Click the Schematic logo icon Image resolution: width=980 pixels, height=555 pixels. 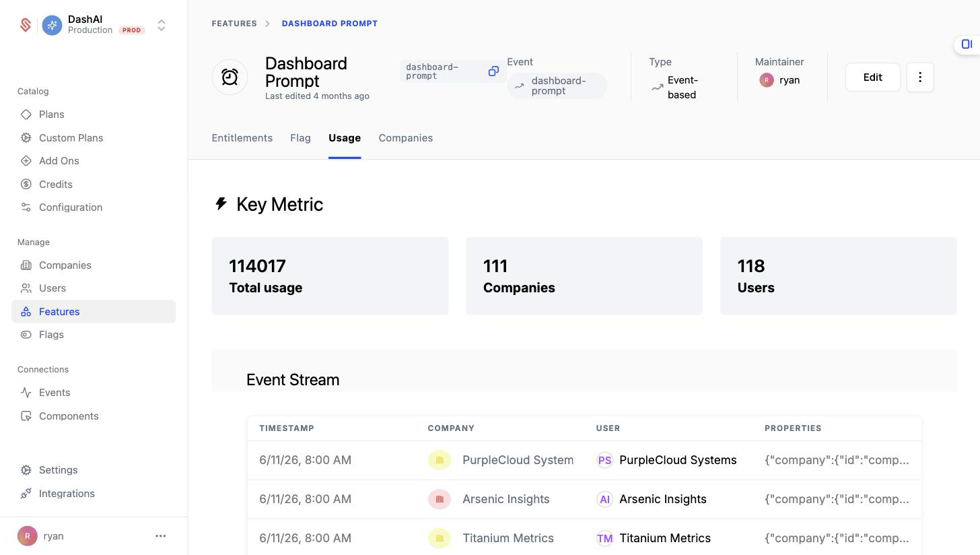26,25
